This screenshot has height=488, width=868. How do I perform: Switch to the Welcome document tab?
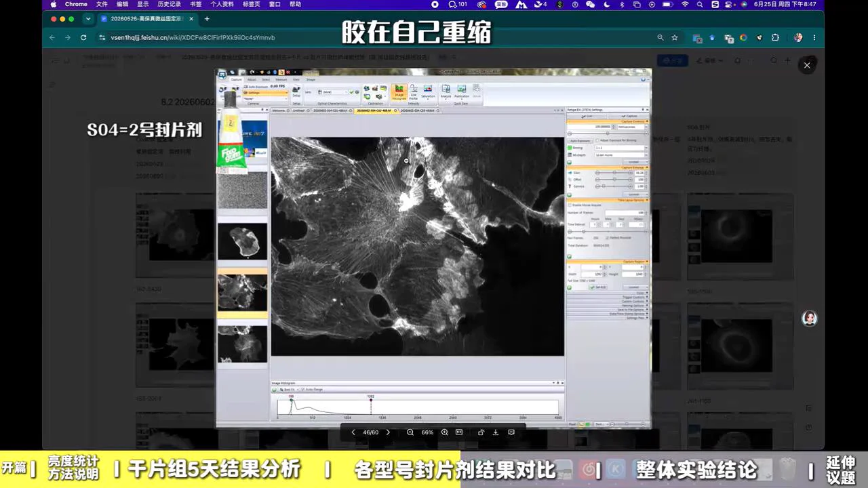click(x=281, y=110)
